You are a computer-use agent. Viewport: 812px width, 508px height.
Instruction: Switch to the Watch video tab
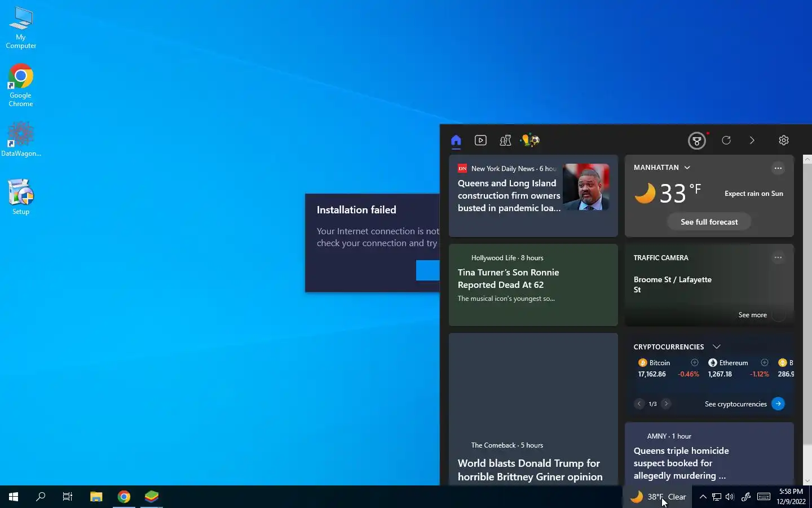(480, 141)
